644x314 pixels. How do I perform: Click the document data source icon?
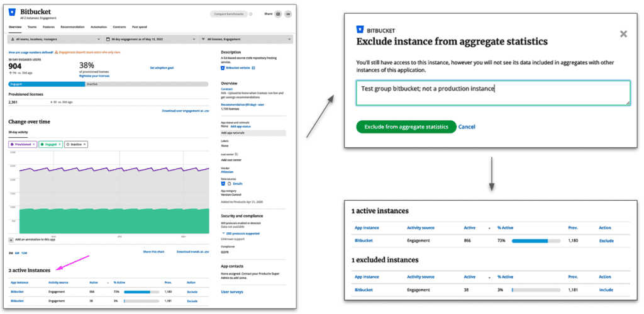pyautogui.click(x=229, y=183)
